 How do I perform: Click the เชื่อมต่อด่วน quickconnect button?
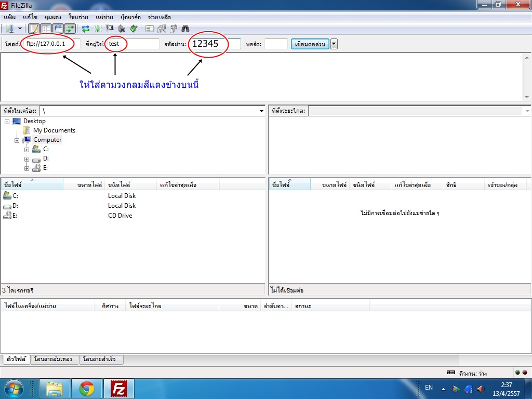coord(310,44)
